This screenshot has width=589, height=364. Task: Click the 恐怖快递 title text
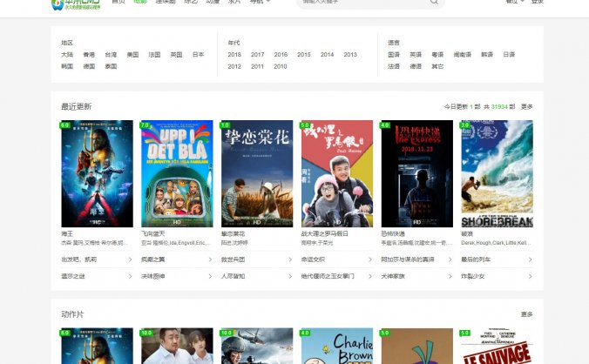(x=393, y=233)
